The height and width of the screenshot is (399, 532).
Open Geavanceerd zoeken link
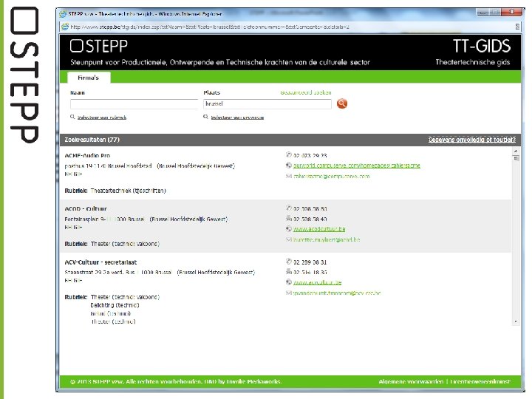point(306,92)
